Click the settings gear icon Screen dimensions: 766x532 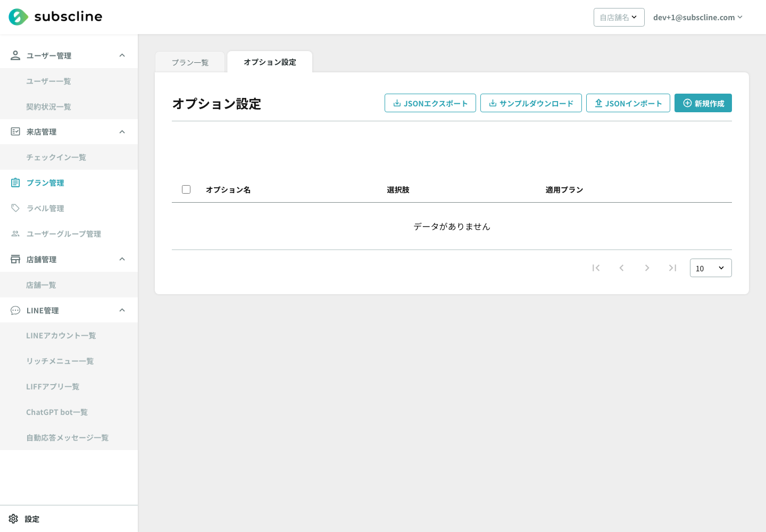[x=13, y=519]
